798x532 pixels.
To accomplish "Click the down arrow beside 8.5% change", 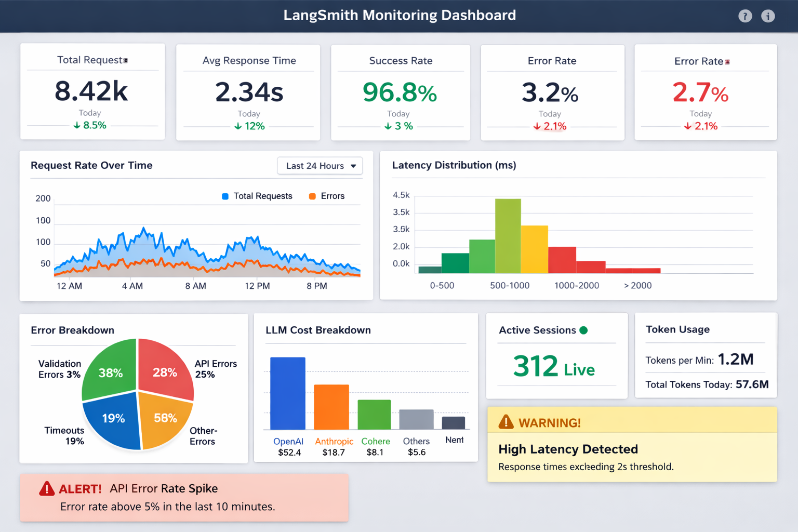I will 77,125.
